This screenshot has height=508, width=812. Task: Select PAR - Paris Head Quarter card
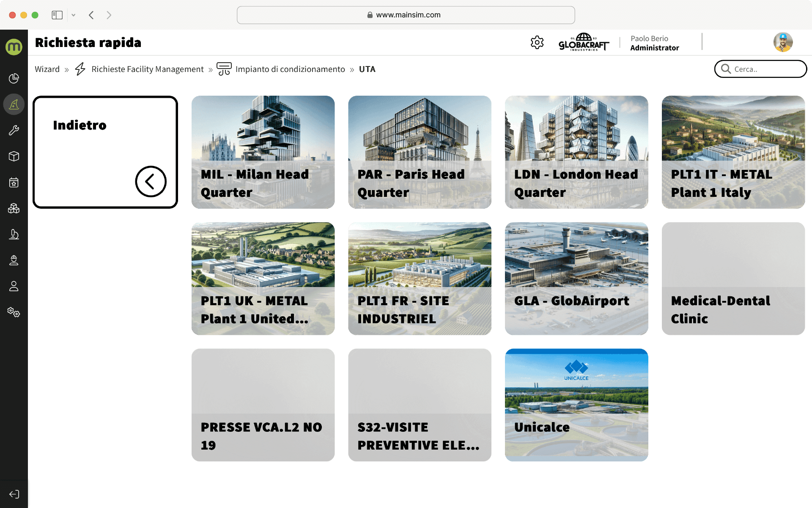[x=420, y=152]
